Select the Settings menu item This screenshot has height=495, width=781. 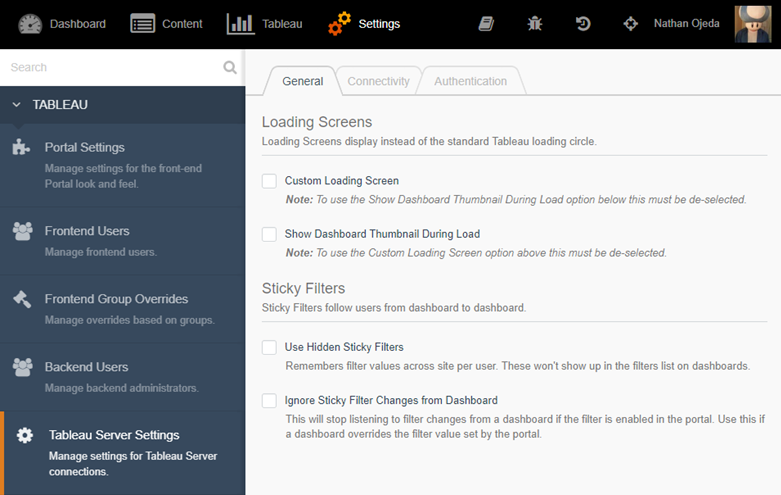pyautogui.click(x=364, y=24)
